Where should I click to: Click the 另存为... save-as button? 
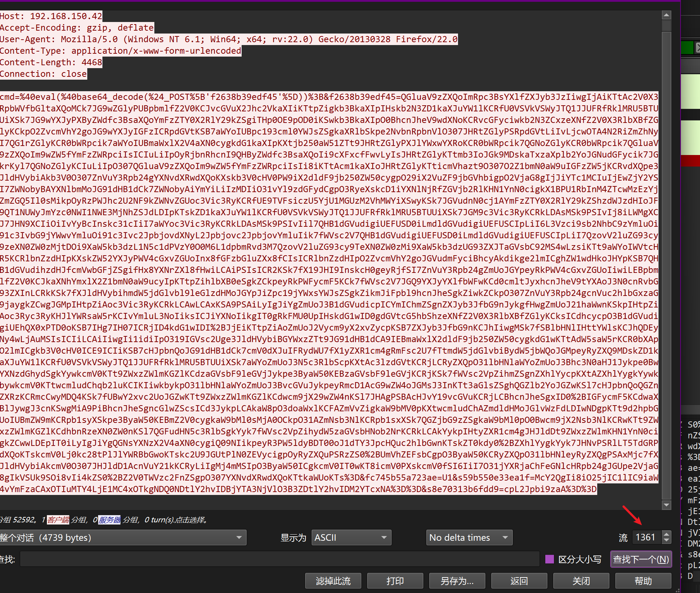[457, 581]
